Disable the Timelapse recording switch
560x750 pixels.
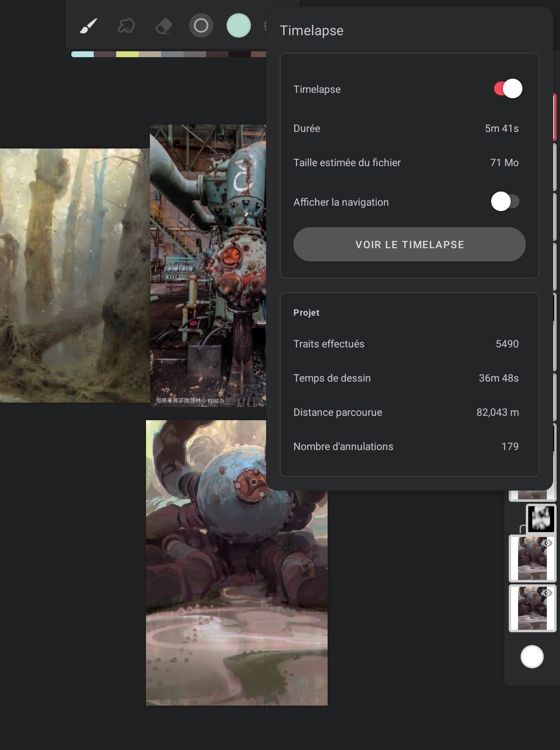508,89
